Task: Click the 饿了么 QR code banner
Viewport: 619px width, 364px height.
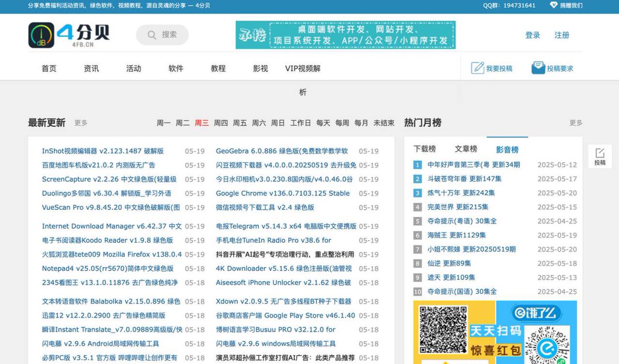Action: pos(495,332)
